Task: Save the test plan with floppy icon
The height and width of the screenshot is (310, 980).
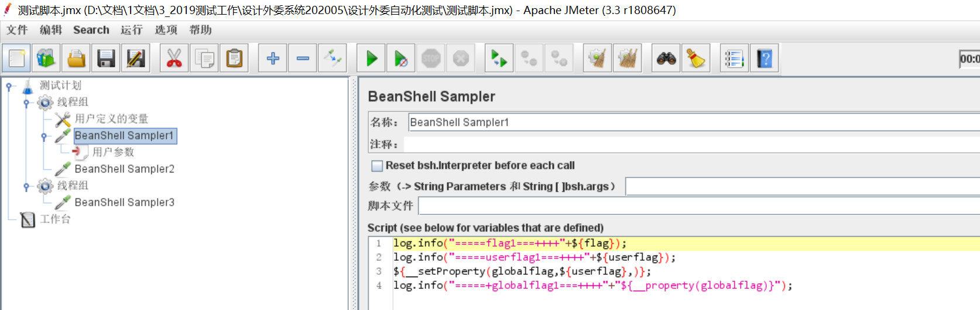Action: [106, 58]
